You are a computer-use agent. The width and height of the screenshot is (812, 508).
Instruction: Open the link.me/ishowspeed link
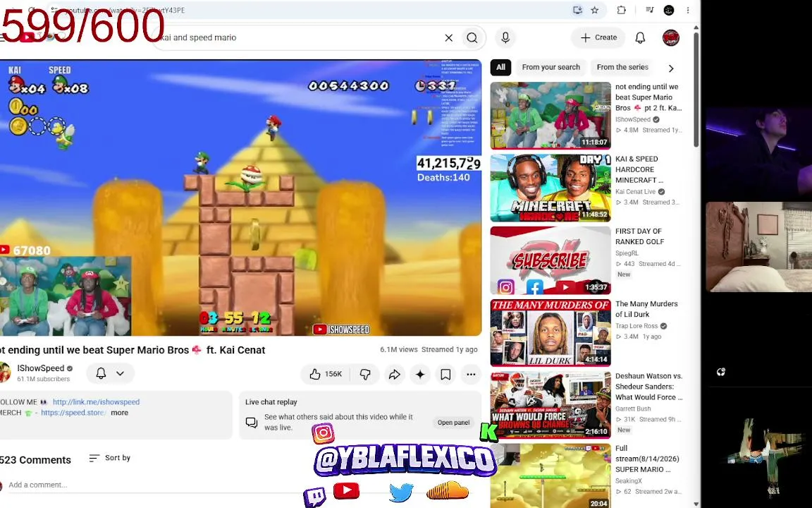97,401
